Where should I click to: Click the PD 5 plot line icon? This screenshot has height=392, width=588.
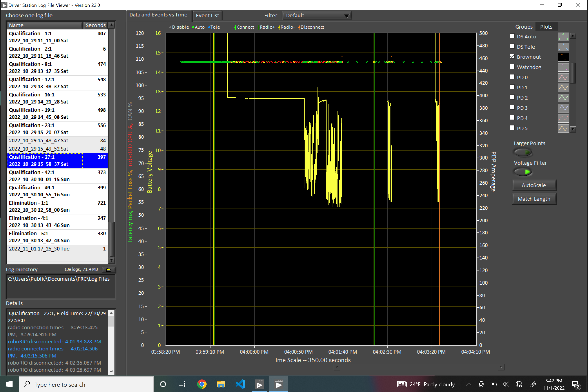click(563, 129)
